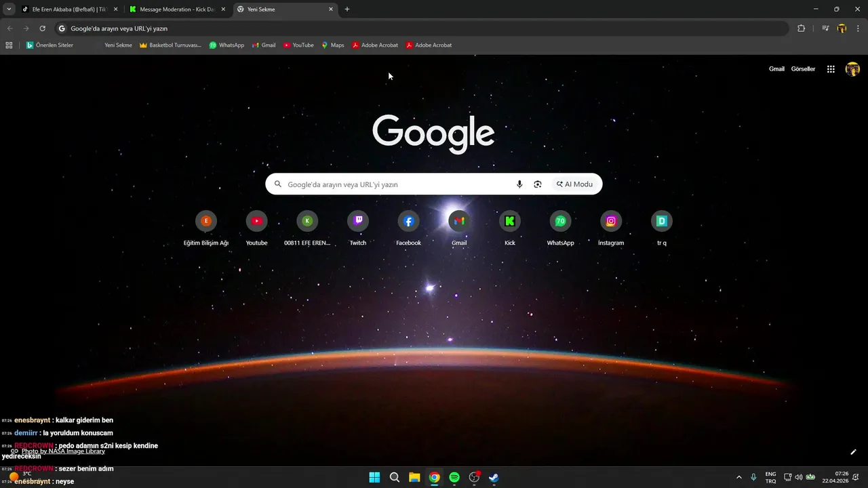
Task: Open the Eğitim Bilişim Ağı shortcut
Action: click(x=206, y=228)
